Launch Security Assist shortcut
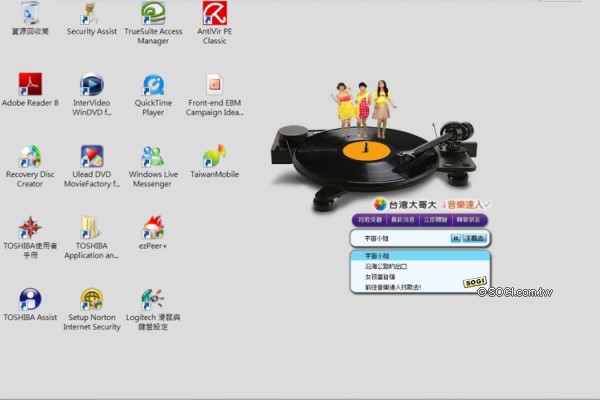This screenshot has width=600, height=400. (91, 18)
